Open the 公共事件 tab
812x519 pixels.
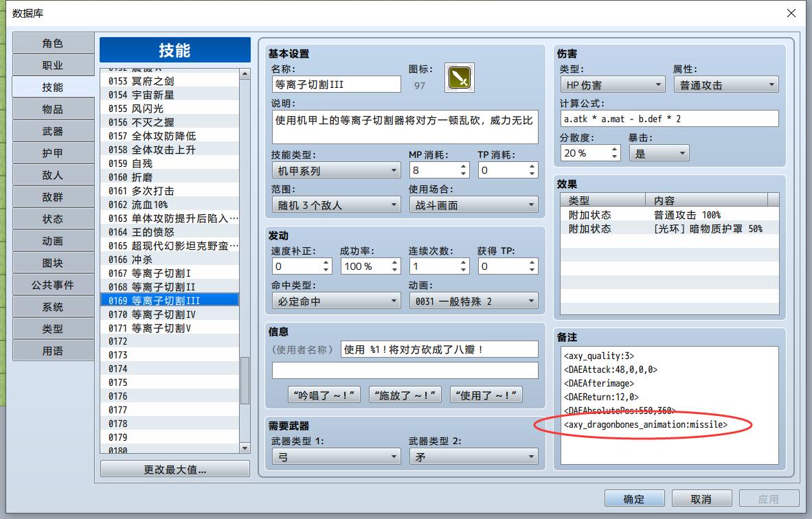[x=54, y=285]
